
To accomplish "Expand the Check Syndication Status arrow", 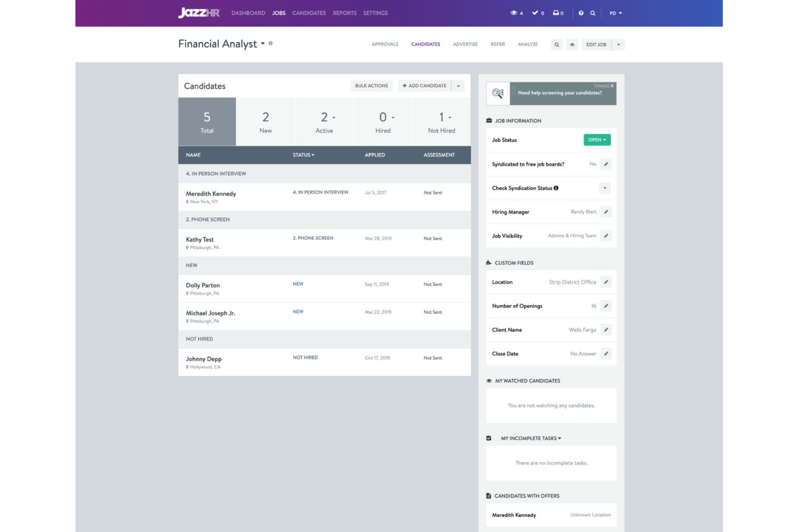I will point(605,188).
